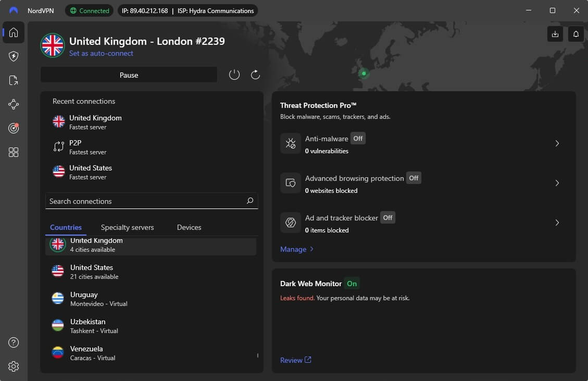Enable the Anti-malware toggle
Viewport: 588px width, 381px height.
[x=358, y=138]
